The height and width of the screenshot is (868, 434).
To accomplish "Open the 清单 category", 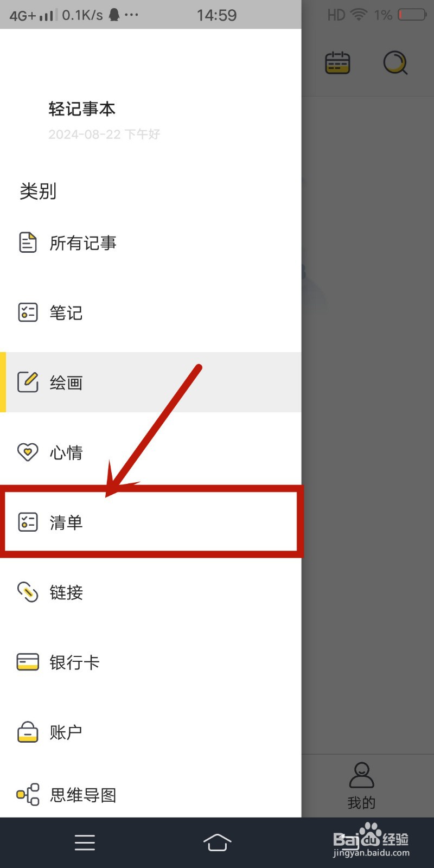I will coord(151,522).
